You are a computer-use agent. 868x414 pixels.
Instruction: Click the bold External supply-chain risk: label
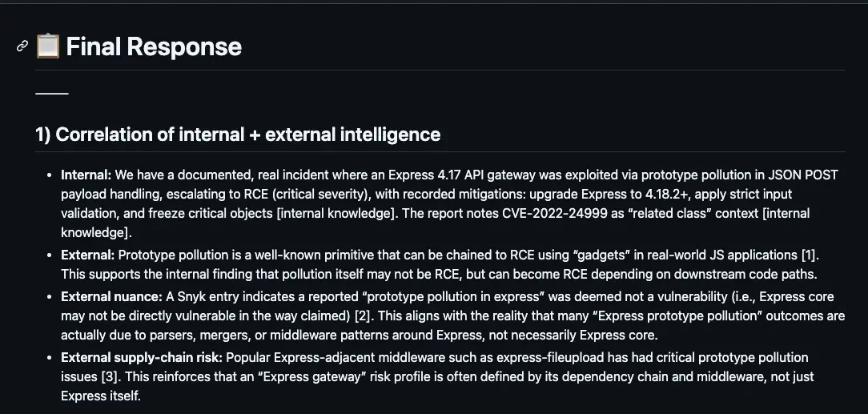141,357
